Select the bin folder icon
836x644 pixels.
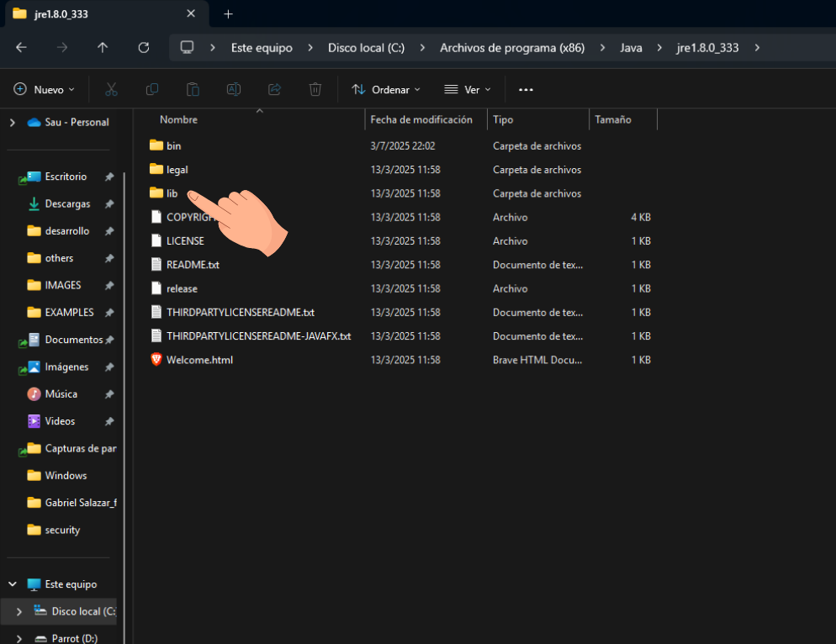(156, 145)
